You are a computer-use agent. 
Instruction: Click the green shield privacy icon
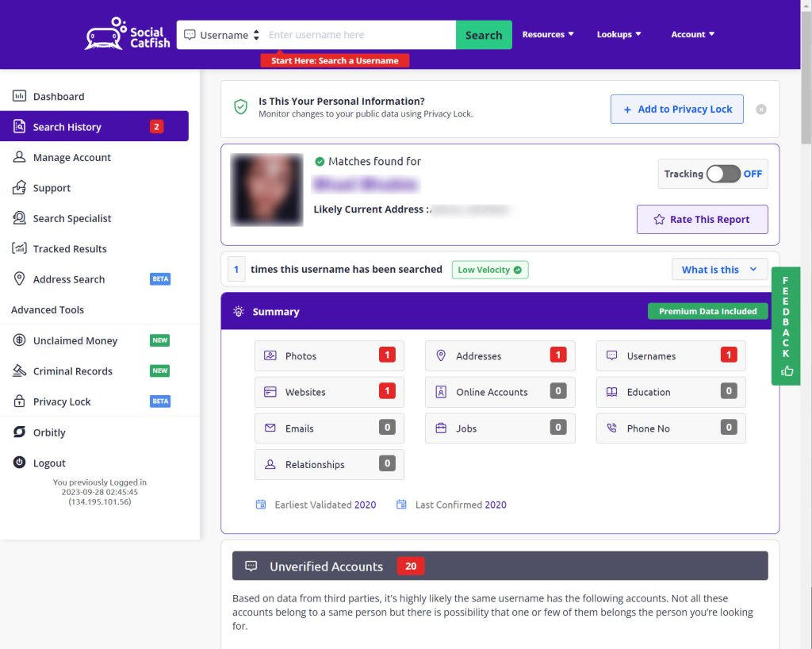click(x=240, y=106)
